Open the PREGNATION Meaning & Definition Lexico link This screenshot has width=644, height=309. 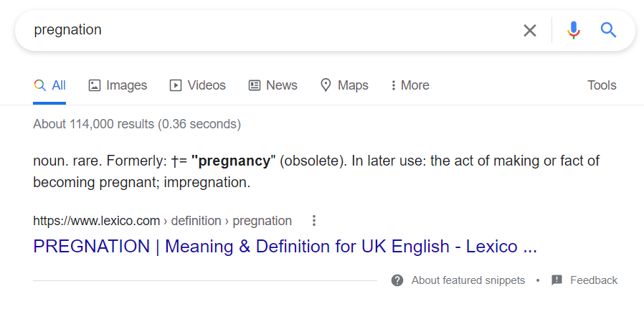point(285,247)
